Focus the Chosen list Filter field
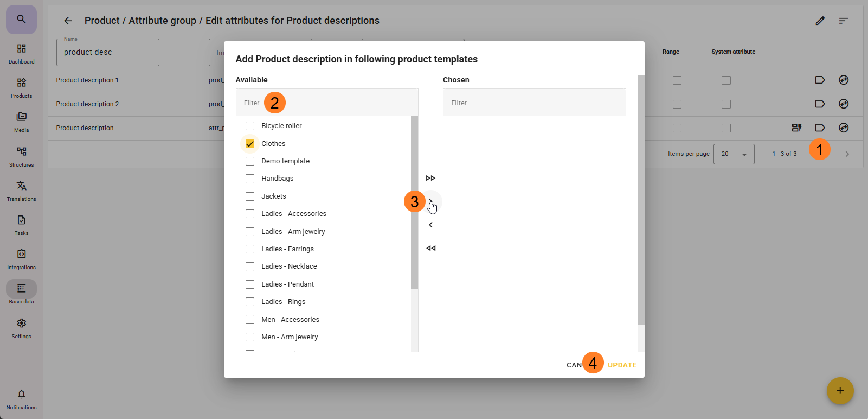 534,103
